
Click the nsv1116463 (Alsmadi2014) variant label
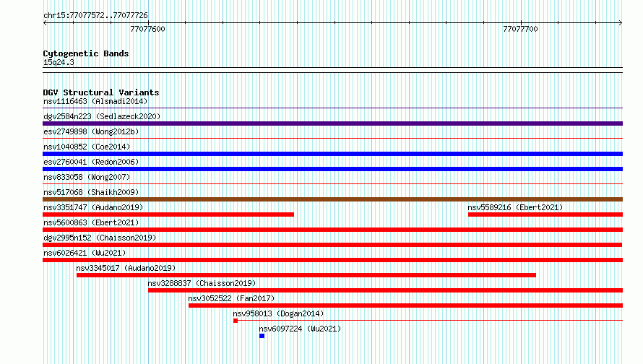tap(95, 101)
